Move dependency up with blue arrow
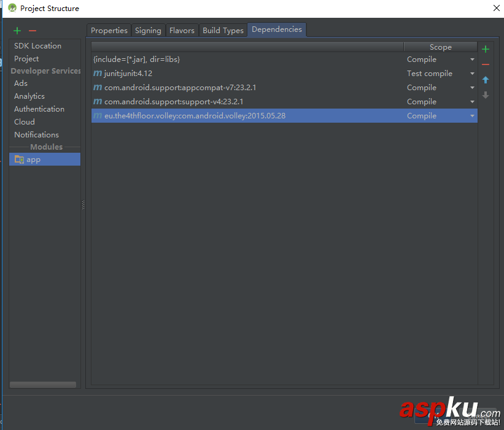This screenshot has width=504, height=430. [486, 80]
